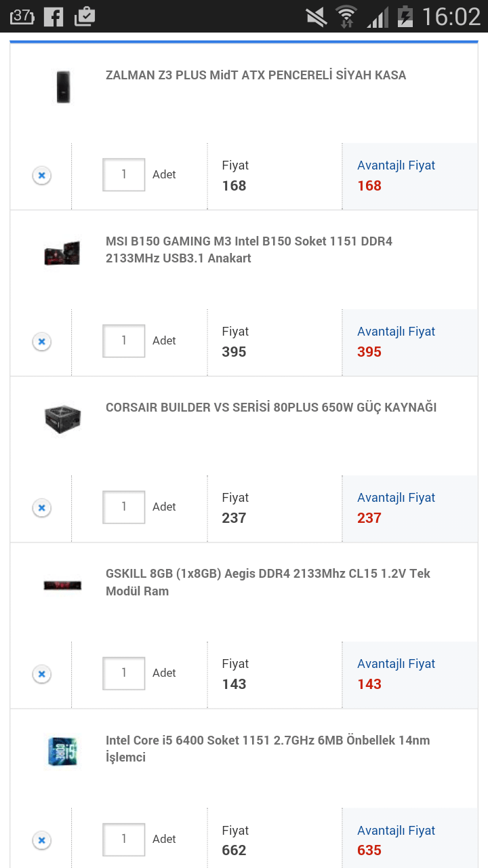Edit the quantity of the ZALMAN case
This screenshot has height=868, width=488.
[x=123, y=174]
